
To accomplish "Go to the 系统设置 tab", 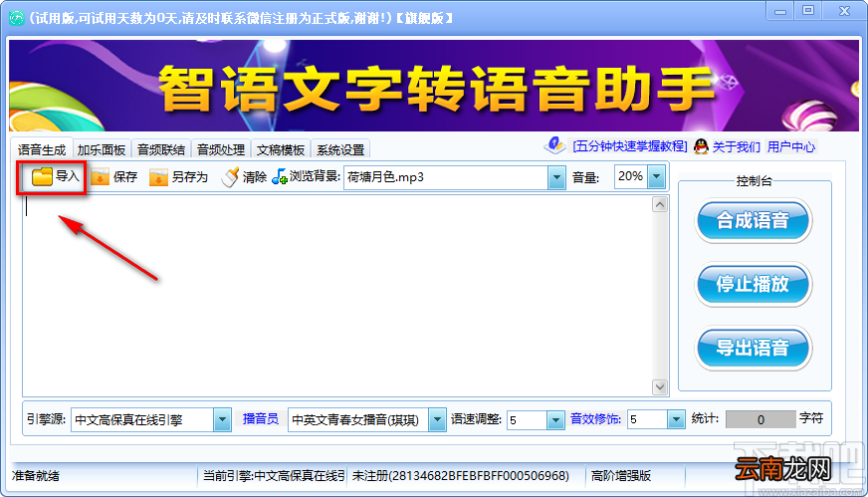I will click(340, 149).
